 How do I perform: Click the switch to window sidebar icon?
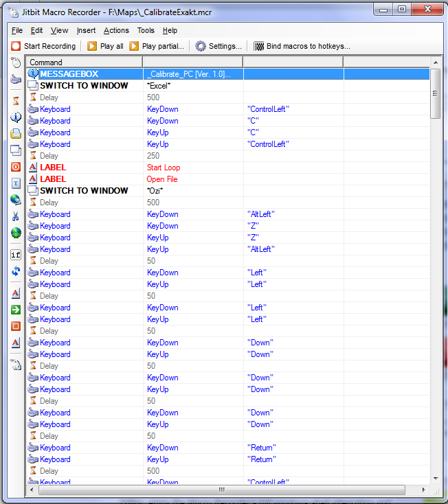tap(15, 150)
